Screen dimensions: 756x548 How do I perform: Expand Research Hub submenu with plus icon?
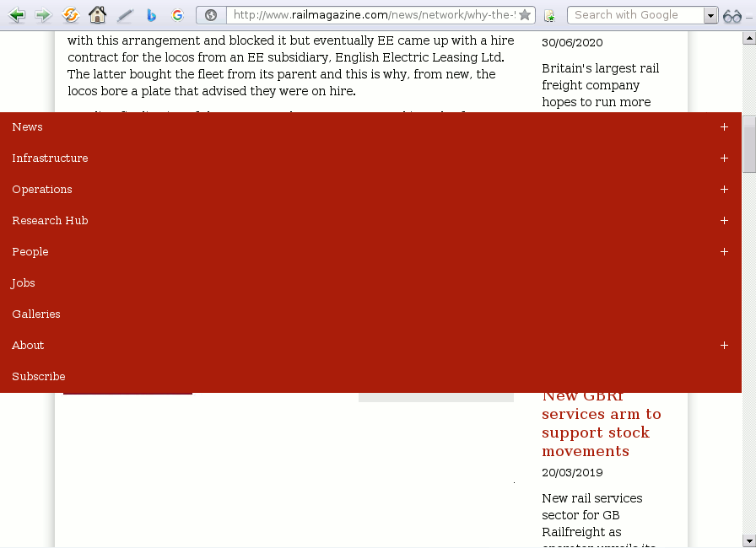pos(724,221)
